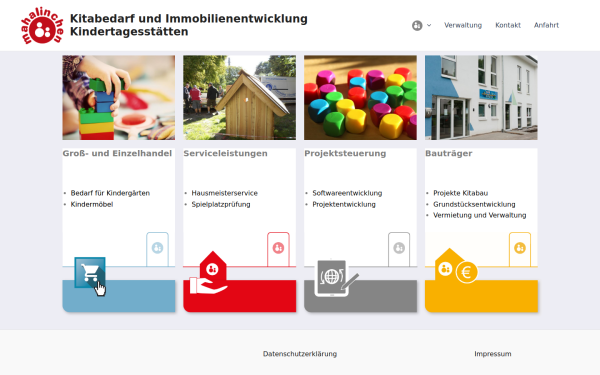
Task: Open the round gray icon menu in header
Action: pyautogui.click(x=417, y=25)
